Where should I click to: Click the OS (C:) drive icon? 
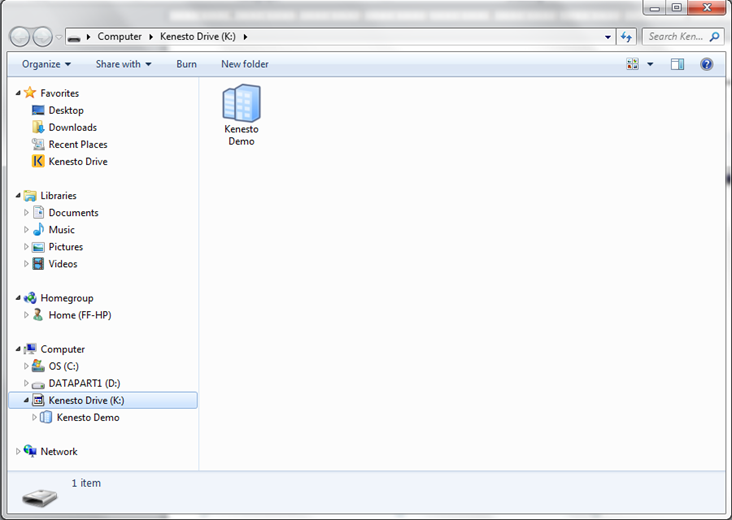coord(38,366)
